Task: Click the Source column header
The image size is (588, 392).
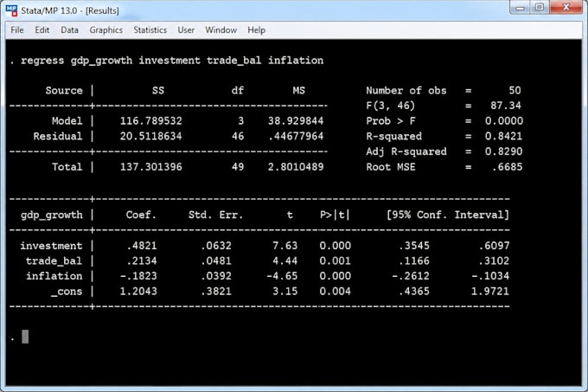Action: [64, 90]
